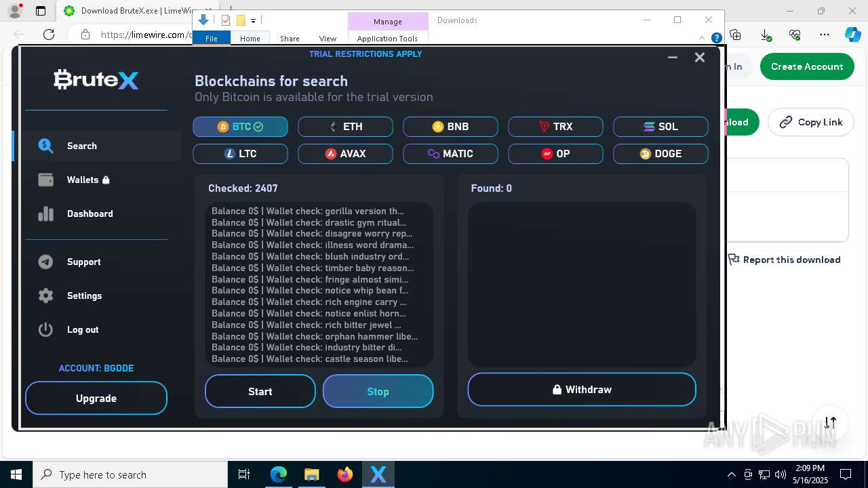This screenshot has width=868, height=488.
Task: Open Copilot icon in Edge
Action: coord(852,35)
